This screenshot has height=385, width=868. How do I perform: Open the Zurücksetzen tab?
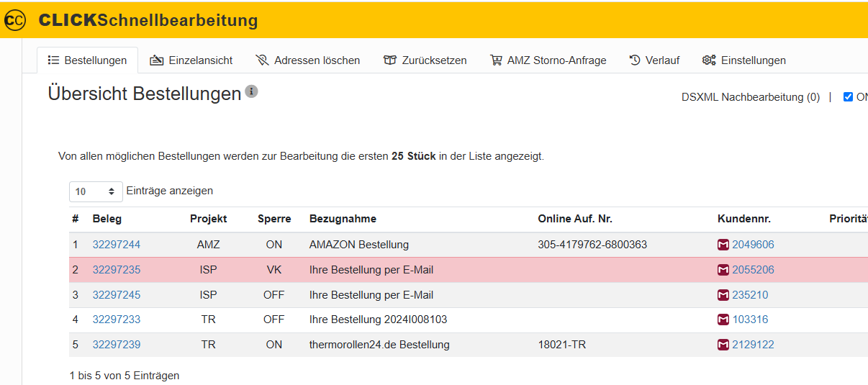click(x=425, y=60)
